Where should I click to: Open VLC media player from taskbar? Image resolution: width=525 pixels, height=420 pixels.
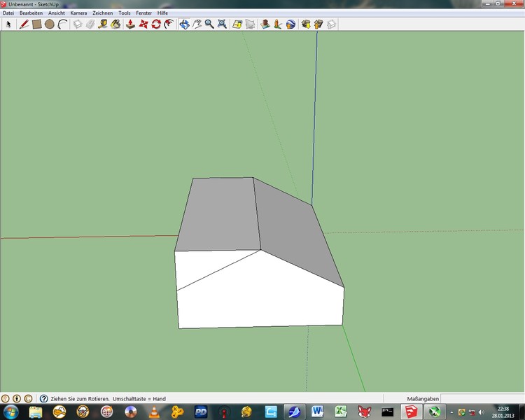click(x=154, y=412)
